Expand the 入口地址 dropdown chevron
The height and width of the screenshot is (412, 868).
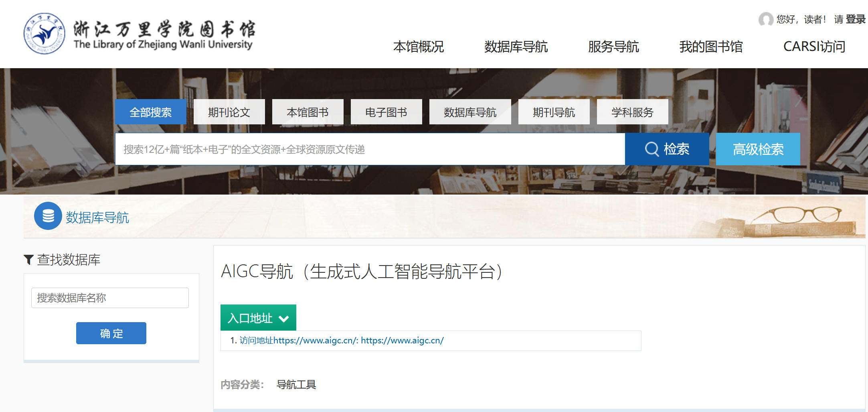[284, 319]
